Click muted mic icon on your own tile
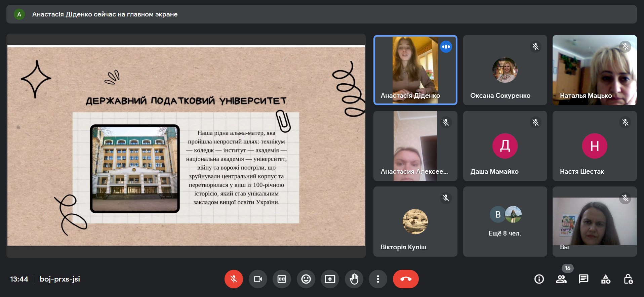The image size is (644, 297). point(625,198)
